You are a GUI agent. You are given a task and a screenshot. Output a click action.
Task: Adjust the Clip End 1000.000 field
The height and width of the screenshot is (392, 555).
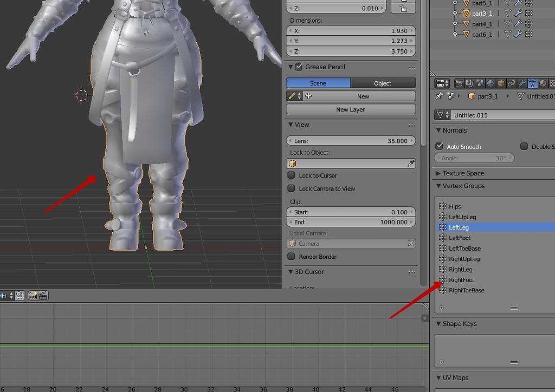[x=351, y=222]
